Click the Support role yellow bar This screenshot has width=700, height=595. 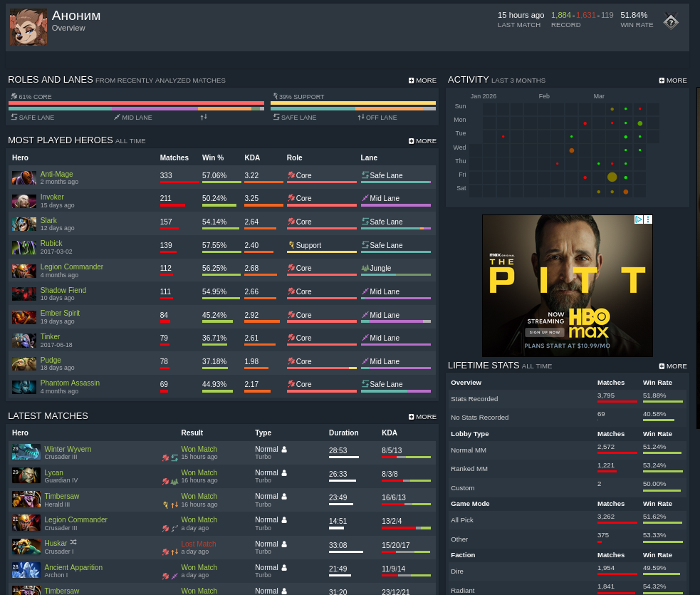coord(353,103)
